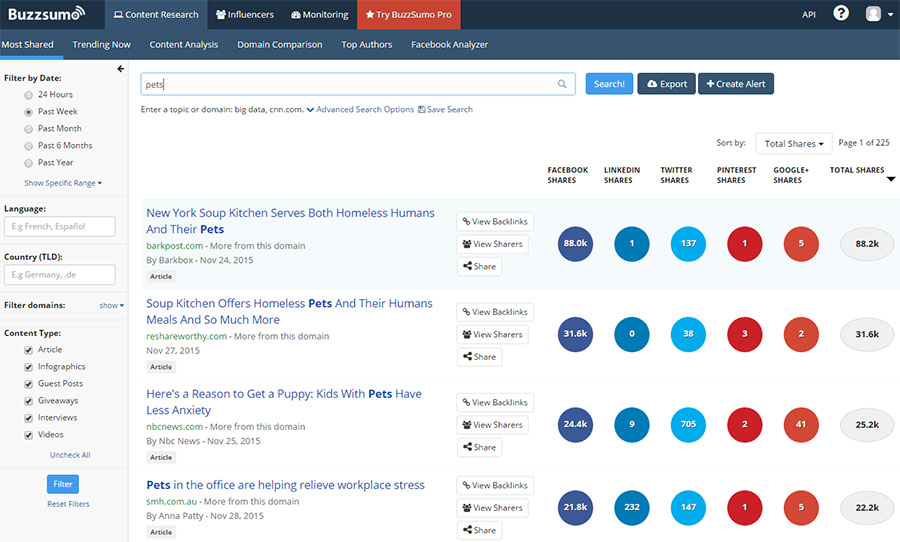Switch to Content Analysis
Screen dimensions: 900x542
(184, 44)
